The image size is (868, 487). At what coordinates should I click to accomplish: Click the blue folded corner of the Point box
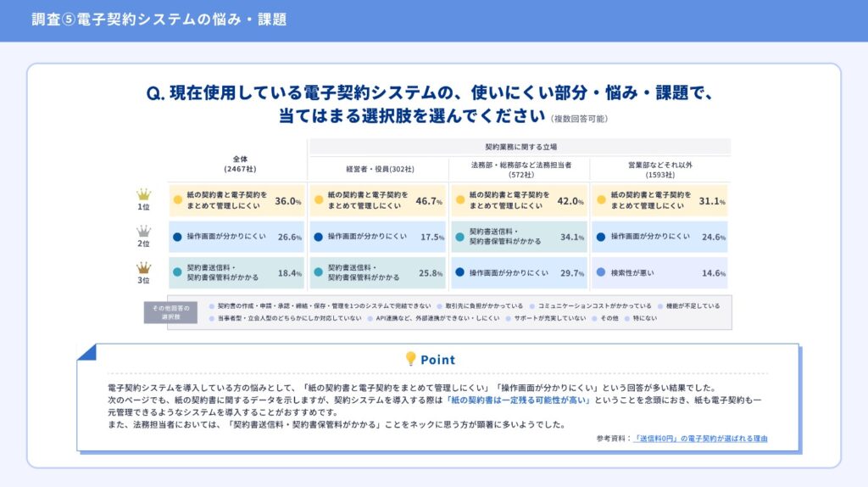pos(86,352)
